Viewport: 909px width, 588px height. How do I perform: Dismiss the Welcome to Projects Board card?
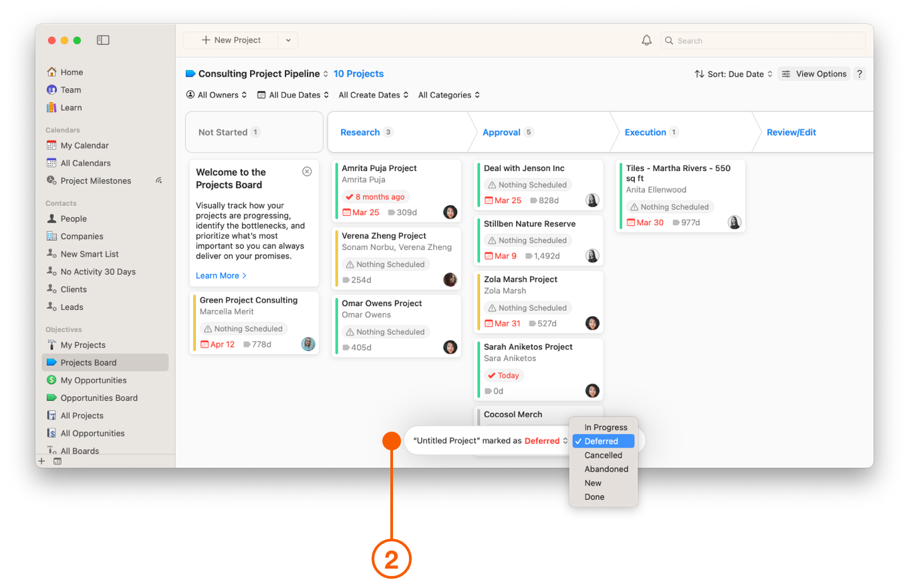(x=307, y=171)
